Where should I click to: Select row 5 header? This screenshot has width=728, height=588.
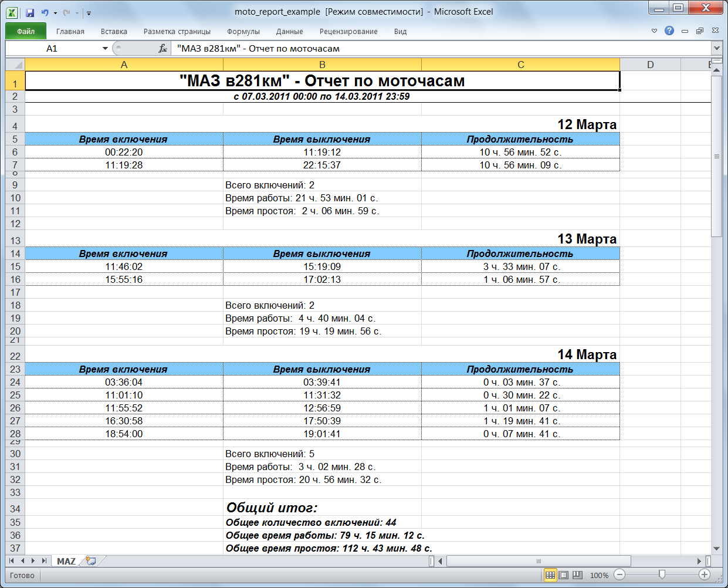click(15, 139)
